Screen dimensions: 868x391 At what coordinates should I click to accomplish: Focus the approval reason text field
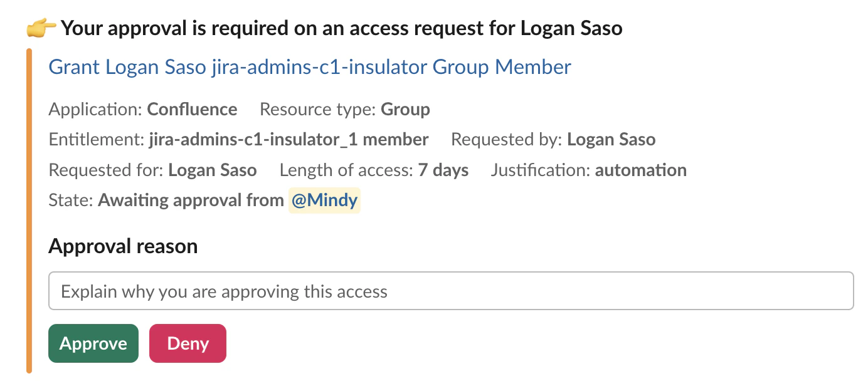pos(451,291)
